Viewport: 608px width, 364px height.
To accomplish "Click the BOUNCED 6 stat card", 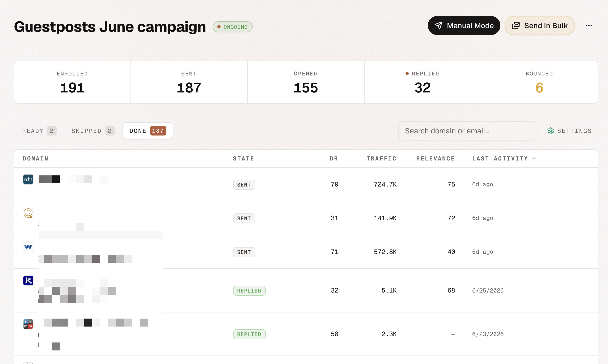I will coord(539,82).
